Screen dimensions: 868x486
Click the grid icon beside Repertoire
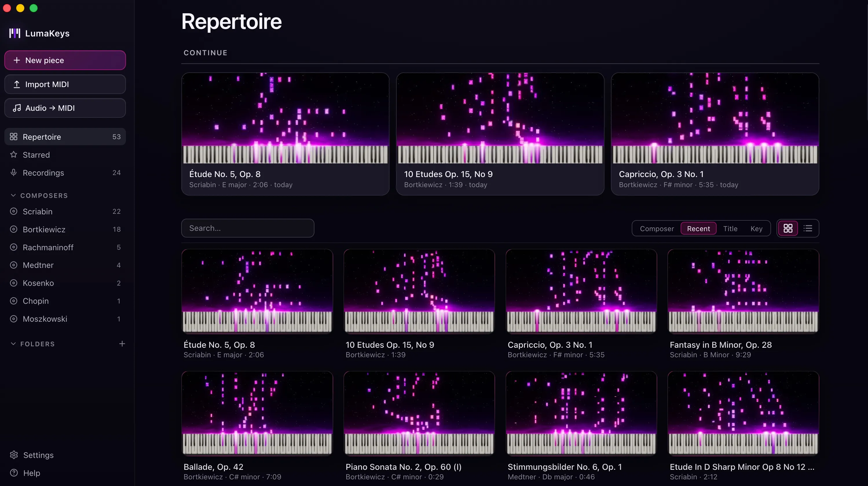(x=14, y=137)
